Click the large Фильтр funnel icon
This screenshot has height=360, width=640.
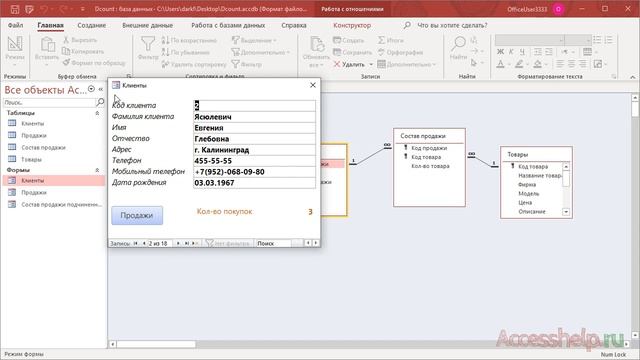148,44
